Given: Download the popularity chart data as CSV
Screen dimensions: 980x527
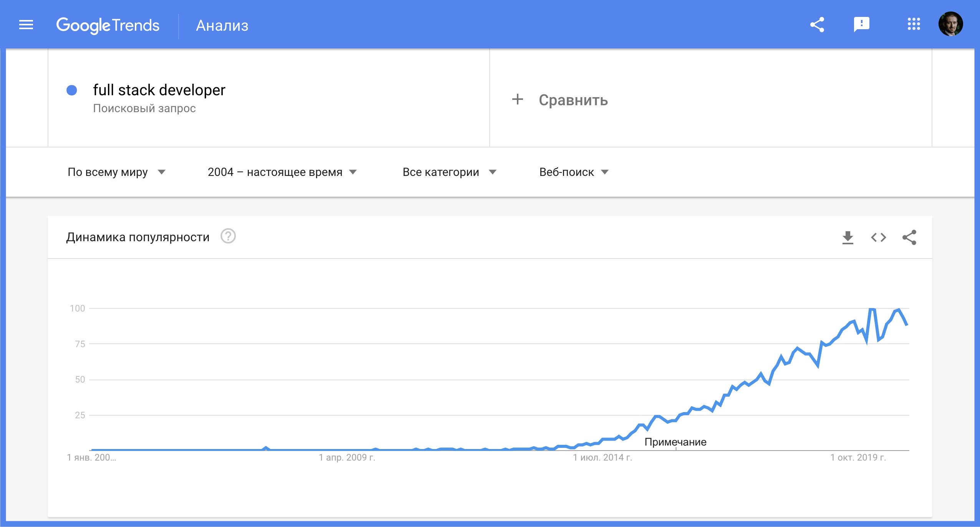Looking at the screenshot, I should [x=848, y=237].
